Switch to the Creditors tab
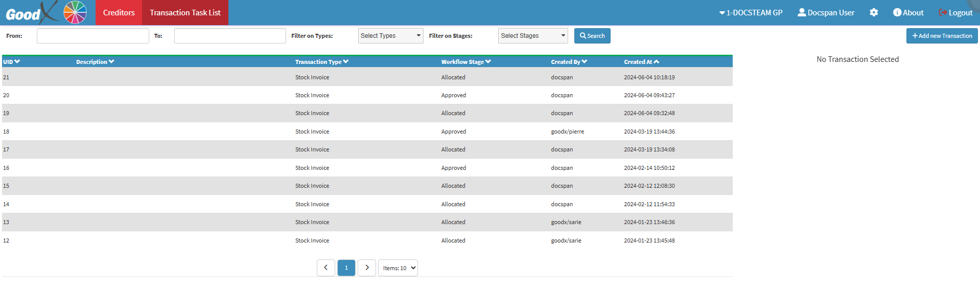The width and height of the screenshot is (980, 284). click(119, 12)
